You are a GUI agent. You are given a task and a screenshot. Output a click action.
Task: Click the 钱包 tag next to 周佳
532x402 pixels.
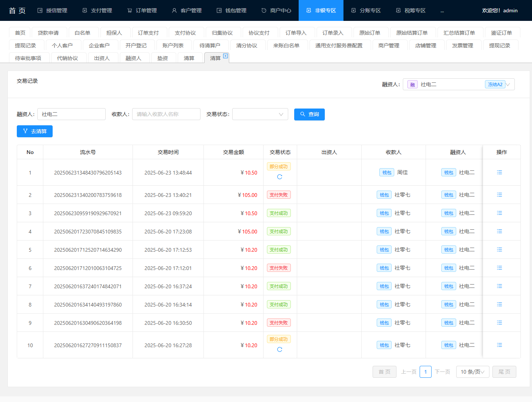pos(387,172)
